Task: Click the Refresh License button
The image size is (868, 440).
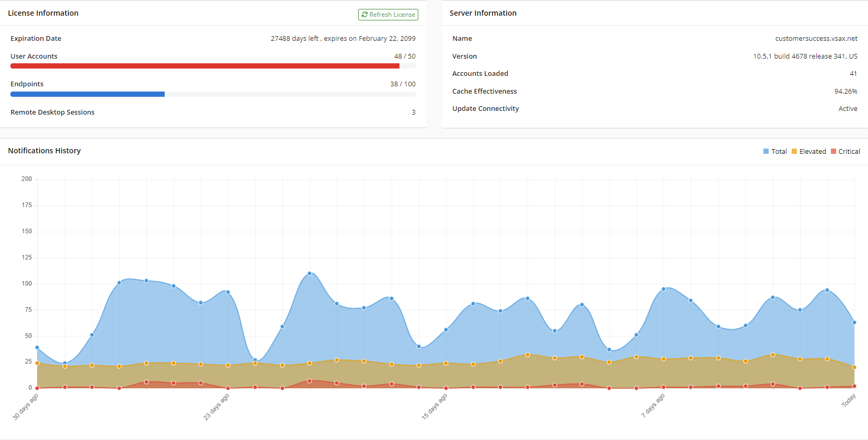Action: pyautogui.click(x=388, y=15)
